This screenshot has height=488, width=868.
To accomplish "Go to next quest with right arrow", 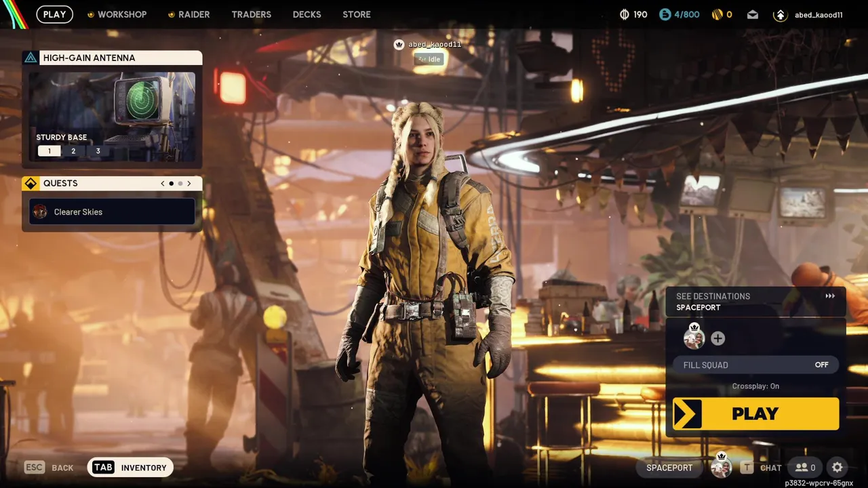I will tap(189, 183).
